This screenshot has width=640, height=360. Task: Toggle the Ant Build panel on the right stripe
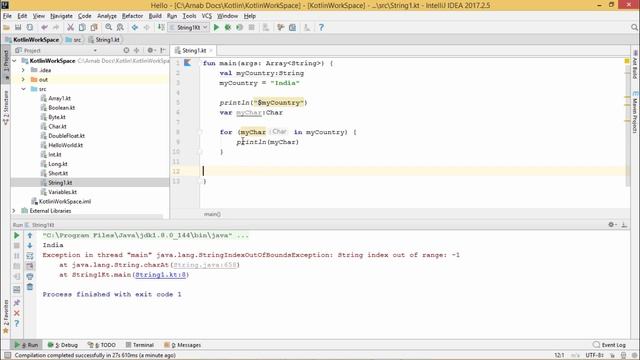tap(635, 64)
